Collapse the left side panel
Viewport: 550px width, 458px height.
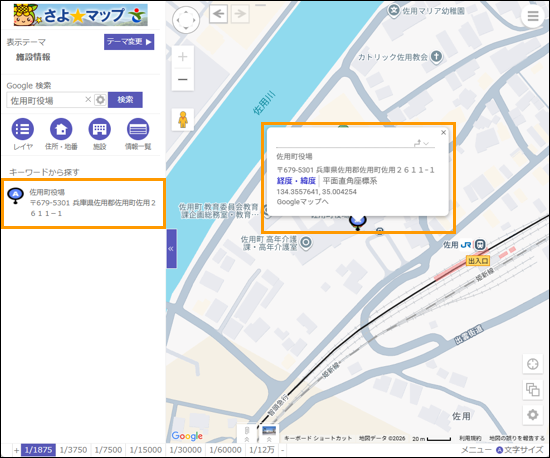tap(171, 249)
